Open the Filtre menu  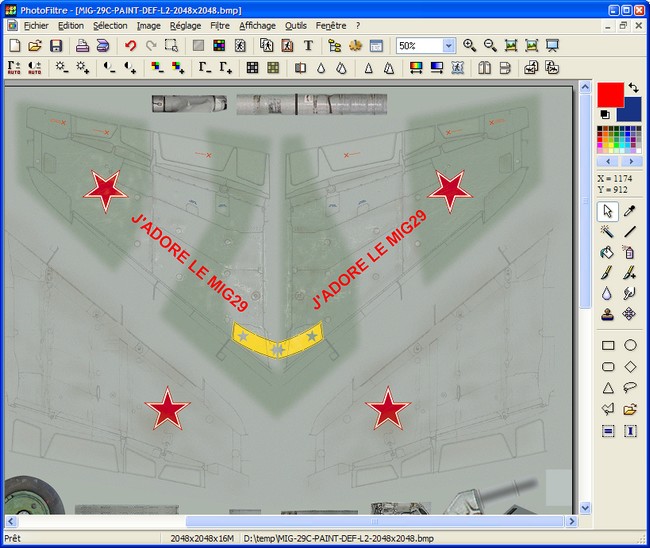[x=220, y=26]
